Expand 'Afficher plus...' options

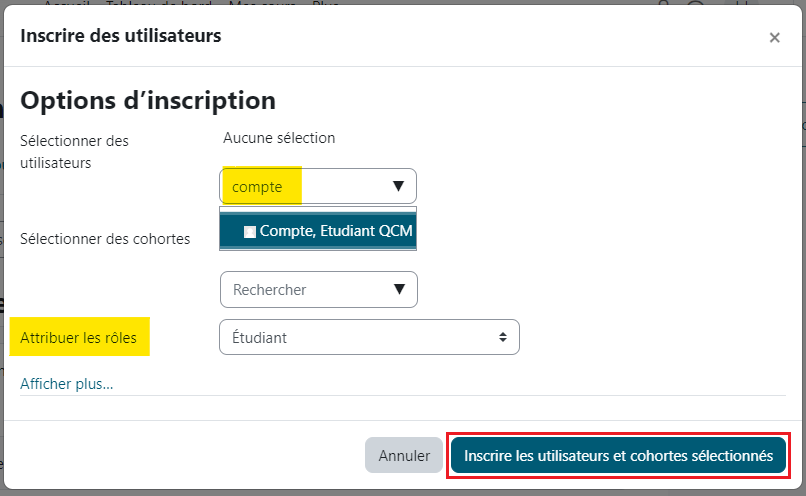67,383
